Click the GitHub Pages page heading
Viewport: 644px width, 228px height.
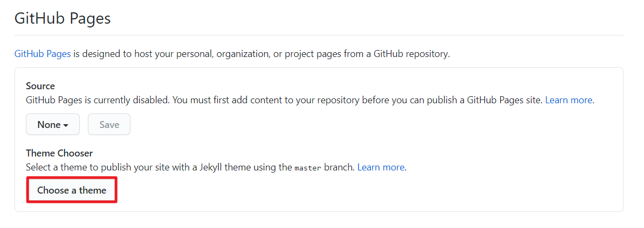tap(63, 18)
